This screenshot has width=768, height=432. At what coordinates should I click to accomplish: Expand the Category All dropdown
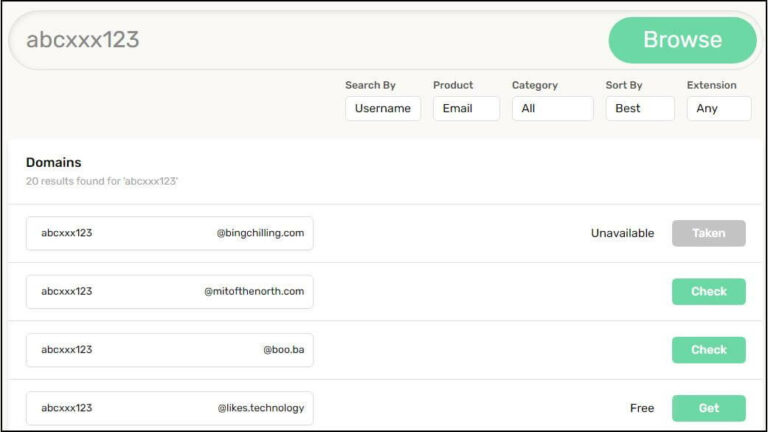click(x=552, y=108)
